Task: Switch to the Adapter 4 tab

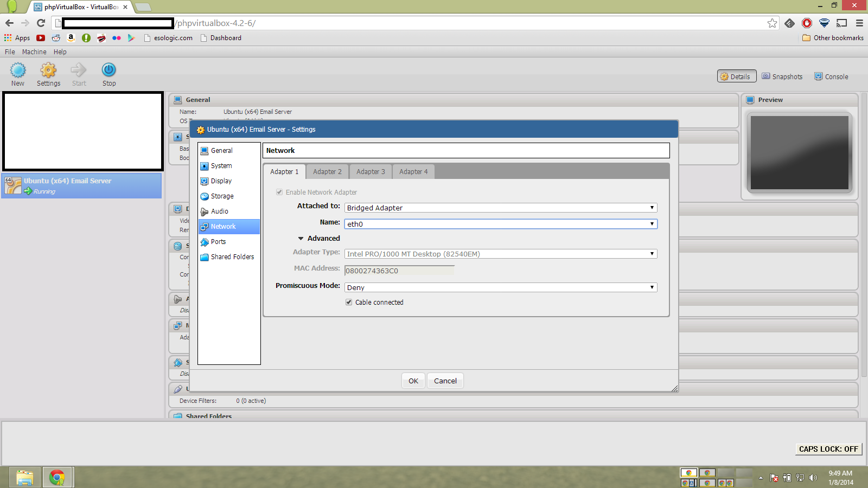Action: point(413,172)
